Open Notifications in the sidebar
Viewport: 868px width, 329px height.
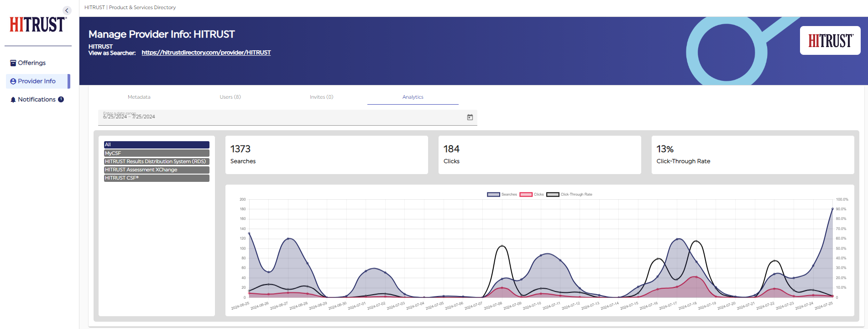coord(38,100)
